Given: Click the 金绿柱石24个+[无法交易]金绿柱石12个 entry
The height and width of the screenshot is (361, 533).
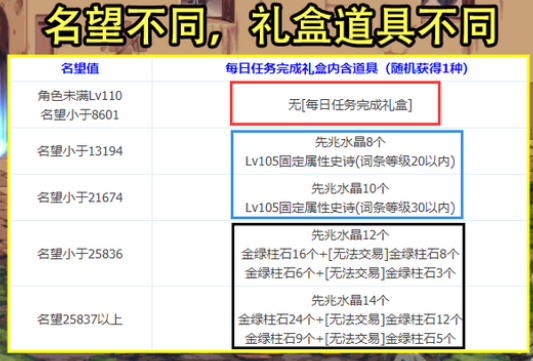Looking at the screenshot, I should coord(350,320).
